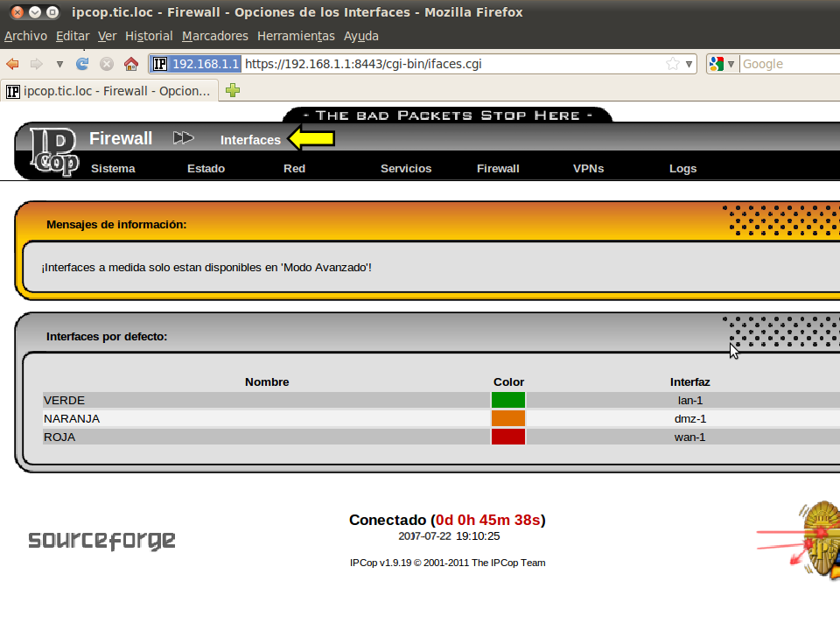Open the Google search engine selector
This screenshot has width=840, height=630.
pos(722,64)
